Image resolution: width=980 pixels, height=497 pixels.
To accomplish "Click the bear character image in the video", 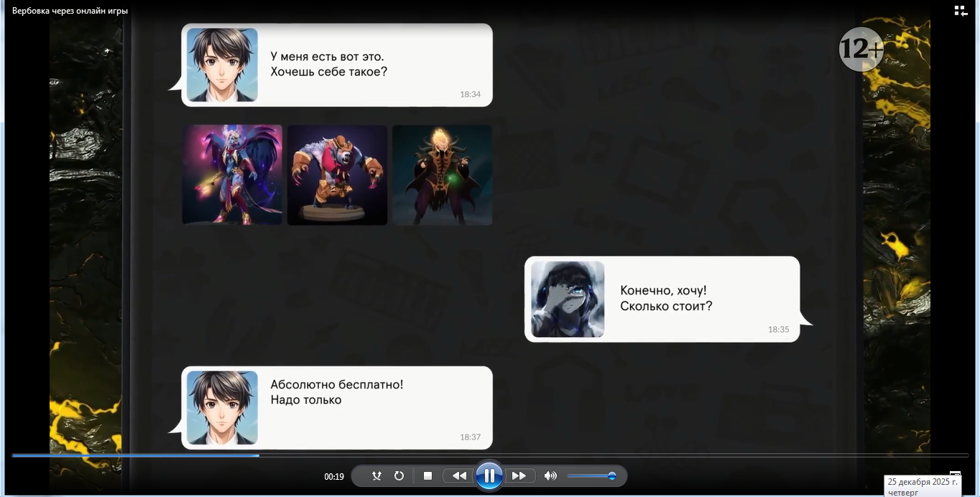I will click(337, 175).
